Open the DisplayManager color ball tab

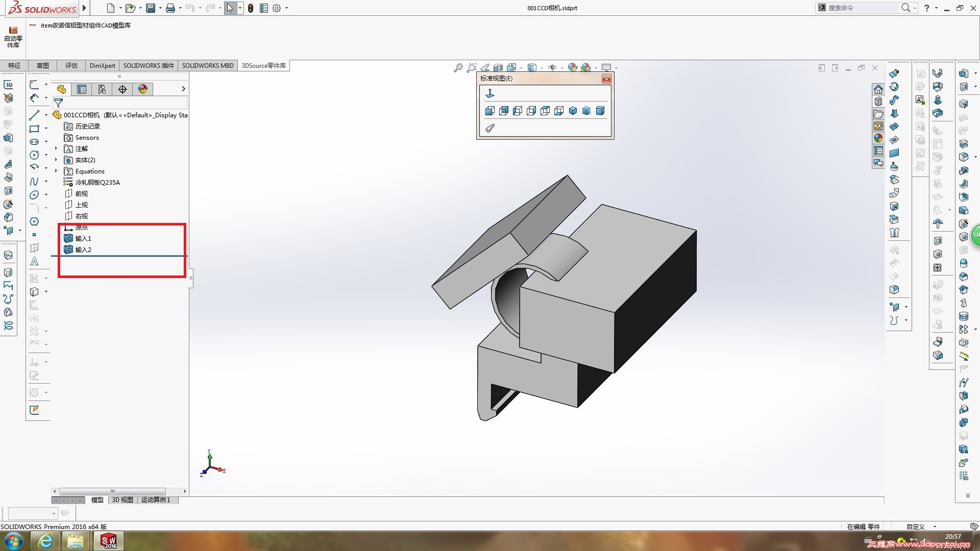[143, 89]
